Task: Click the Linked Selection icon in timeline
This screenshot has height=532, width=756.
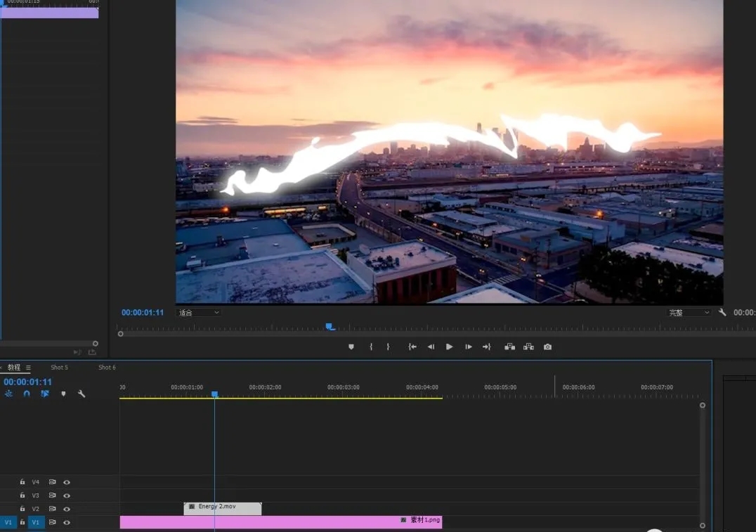Action: tap(44, 394)
